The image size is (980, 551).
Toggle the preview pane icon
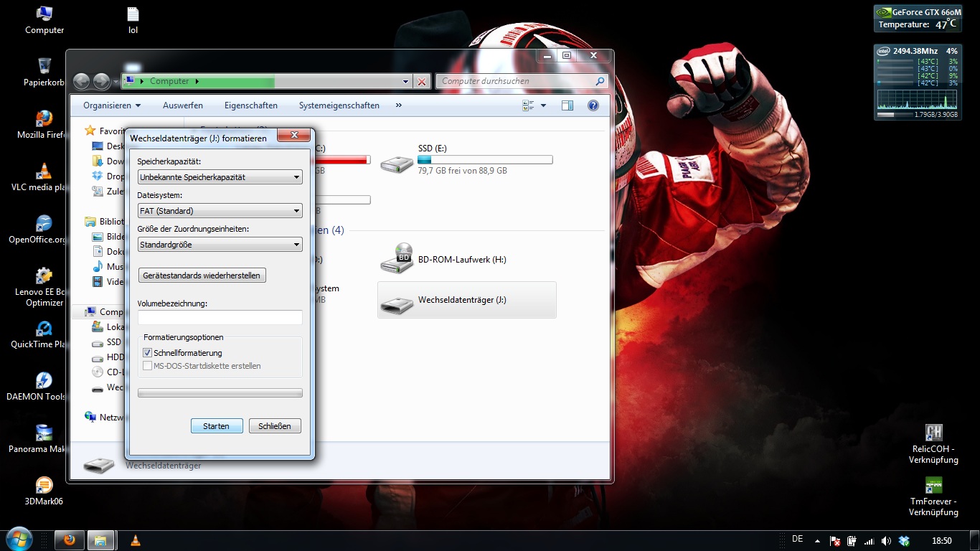coord(567,105)
